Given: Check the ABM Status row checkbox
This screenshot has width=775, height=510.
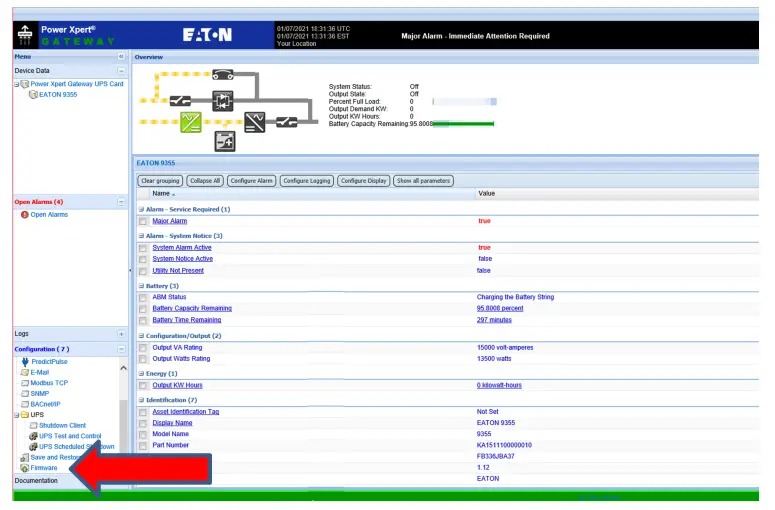Looking at the screenshot, I should 143,298.
